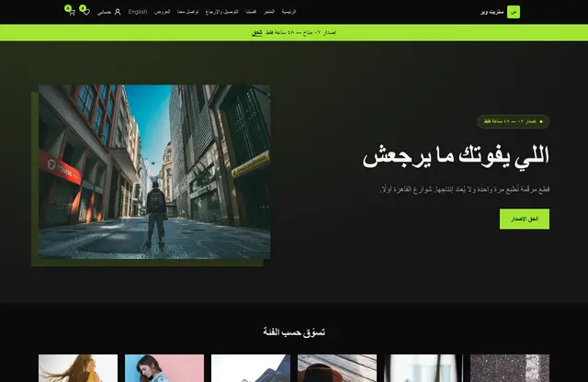Viewport: 588px width, 382px height.
Task: Click the سترينت وير brand name text
Action: coord(492,12)
